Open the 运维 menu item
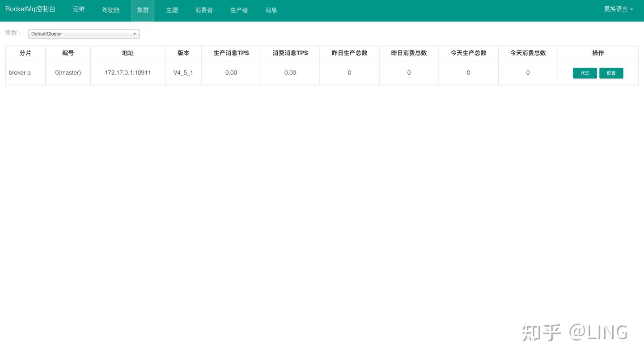The width and height of the screenshot is (644, 358). point(79,9)
